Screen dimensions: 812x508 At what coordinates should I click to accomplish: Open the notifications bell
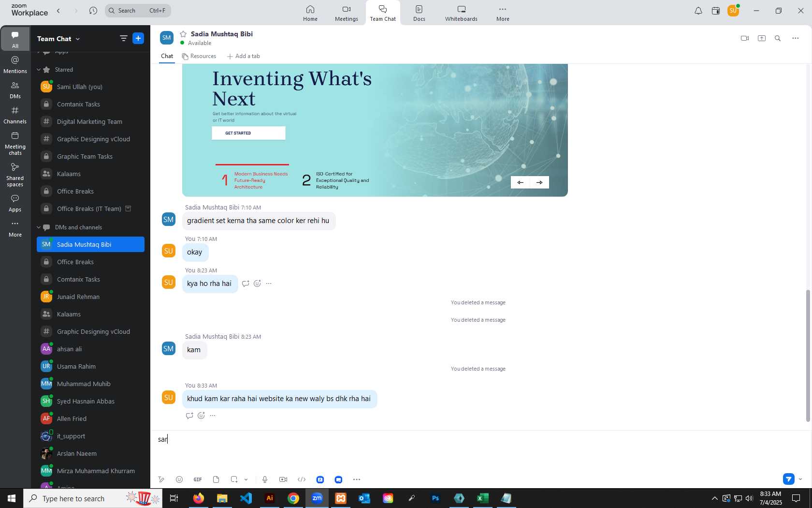pyautogui.click(x=698, y=11)
